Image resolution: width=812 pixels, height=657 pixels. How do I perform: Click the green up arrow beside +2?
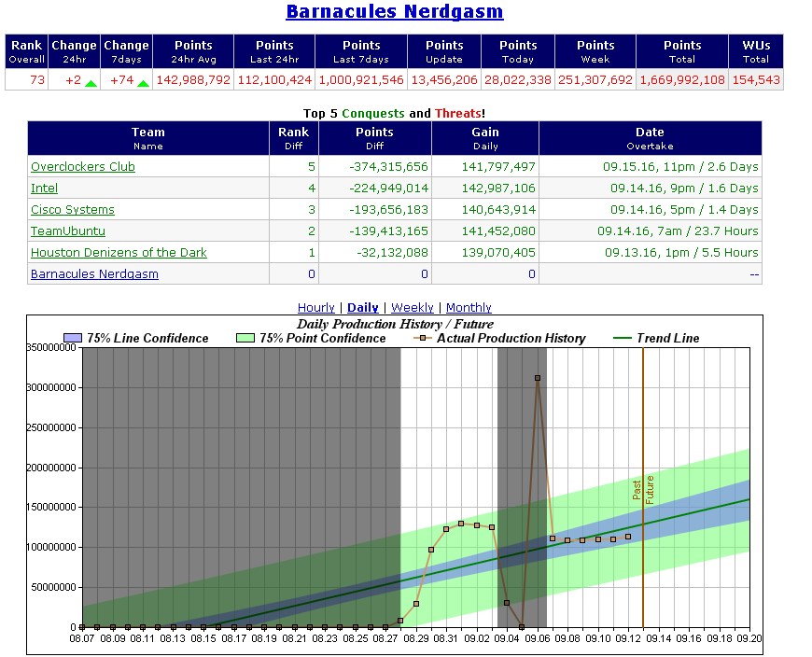(91, 83)
